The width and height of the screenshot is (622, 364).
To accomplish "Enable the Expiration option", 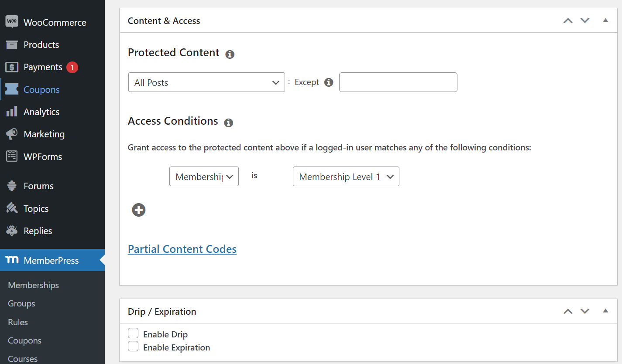I will coord(133,346).
